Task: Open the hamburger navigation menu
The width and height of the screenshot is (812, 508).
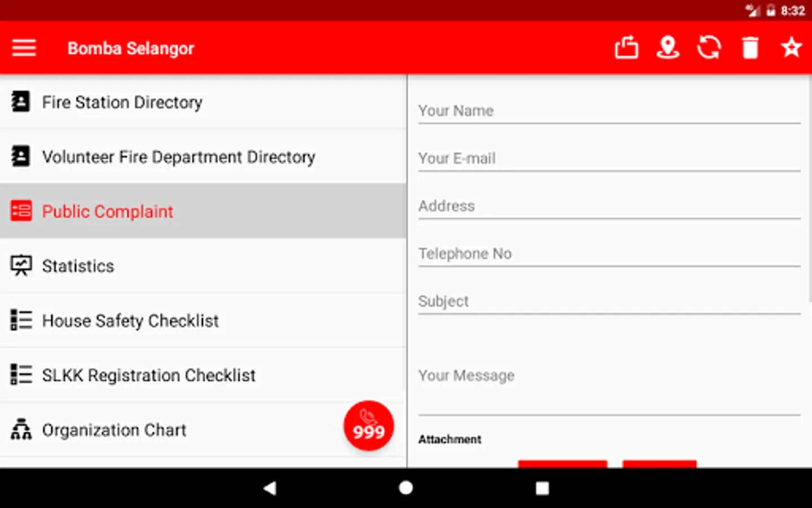Action: tap(24, 48)
